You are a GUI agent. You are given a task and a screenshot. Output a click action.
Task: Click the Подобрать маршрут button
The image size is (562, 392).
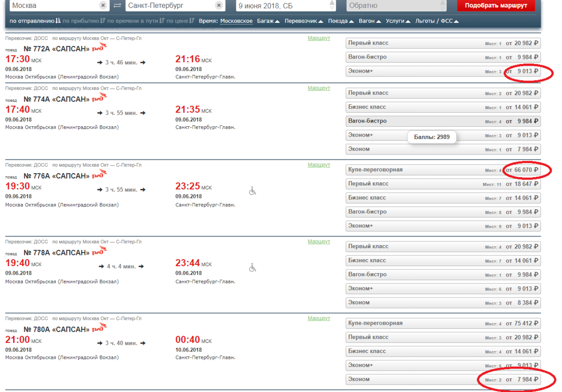(x=496, y=6)
